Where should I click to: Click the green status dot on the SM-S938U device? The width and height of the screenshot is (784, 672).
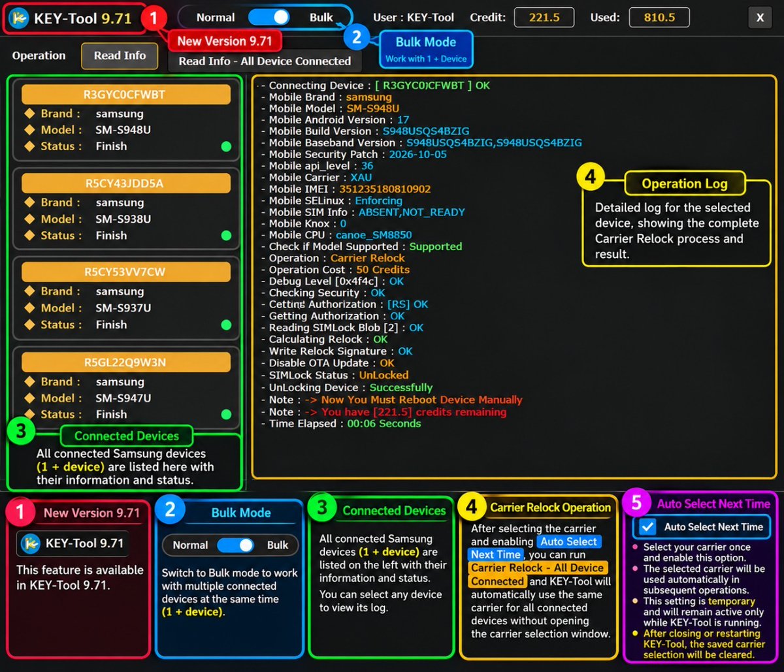[x=226, y=235]
